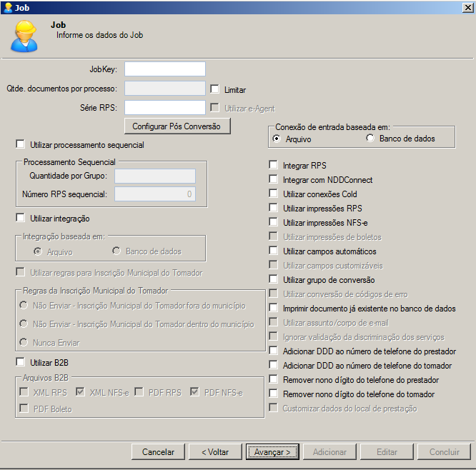Toggle the XML RPS checkbox

24,391
